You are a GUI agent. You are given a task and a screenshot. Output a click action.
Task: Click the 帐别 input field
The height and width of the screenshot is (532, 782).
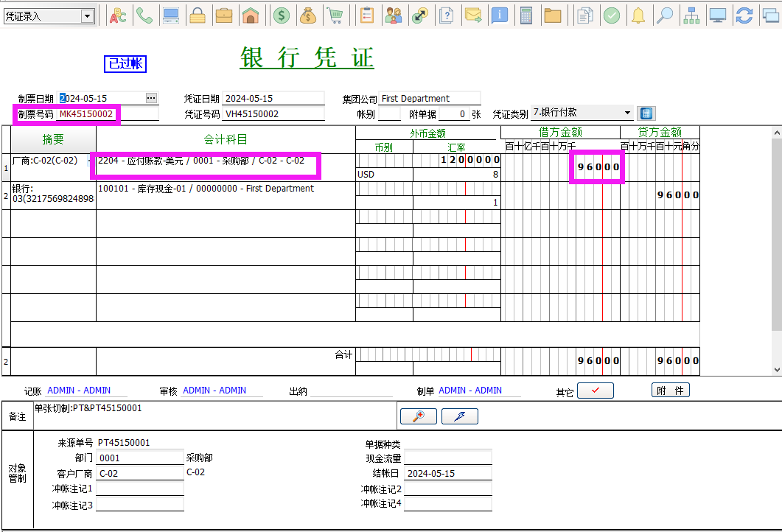tap(389, 114)
